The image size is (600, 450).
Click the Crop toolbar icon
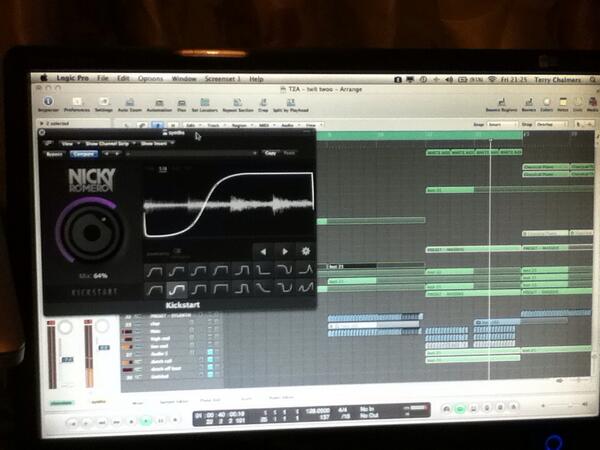coord(263,104)
